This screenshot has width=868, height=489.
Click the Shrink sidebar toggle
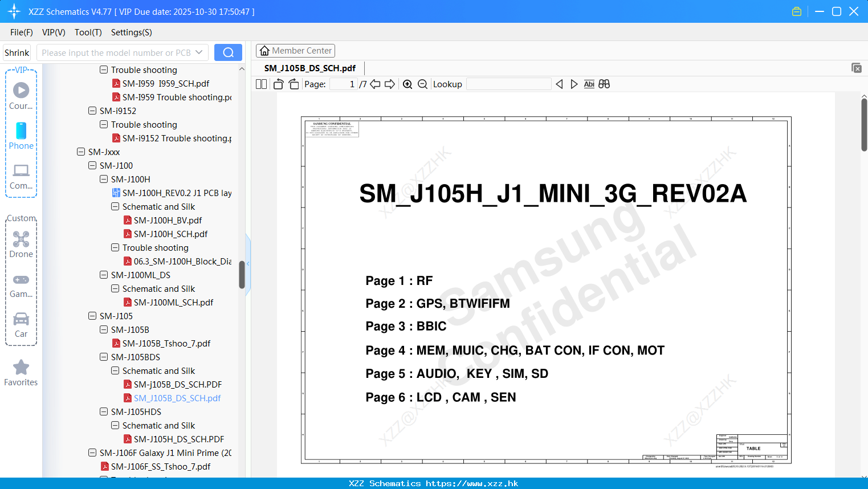[17, 52]
